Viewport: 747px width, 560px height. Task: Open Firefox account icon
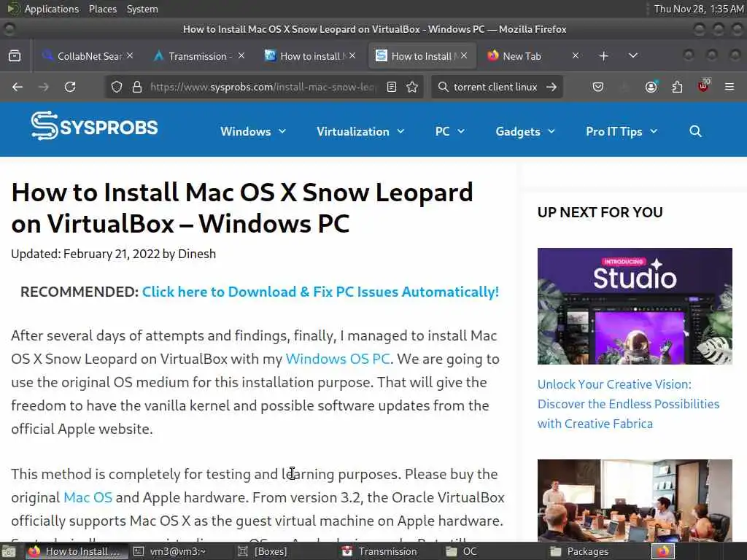[x=651, y=87]
